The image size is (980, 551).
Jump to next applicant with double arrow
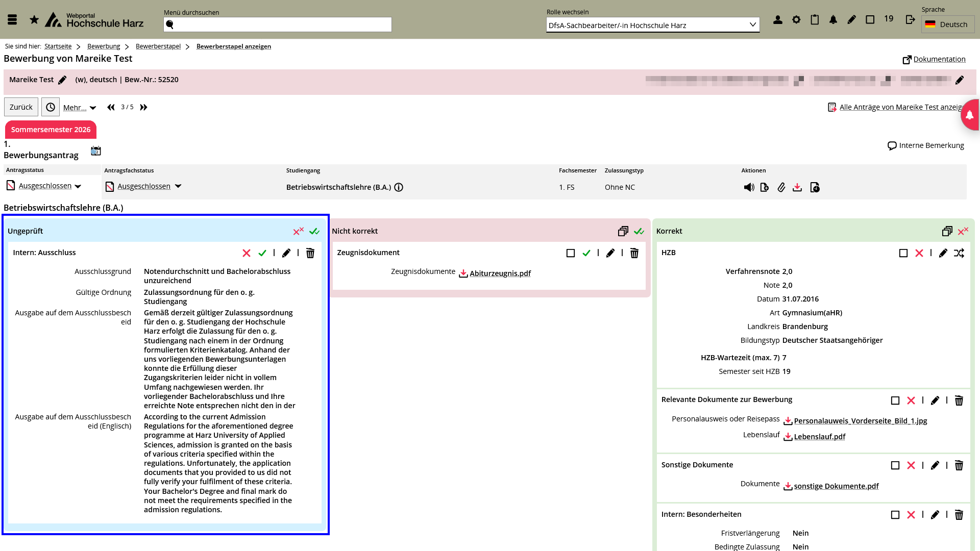pyautogui.click(x=144, y=107)
